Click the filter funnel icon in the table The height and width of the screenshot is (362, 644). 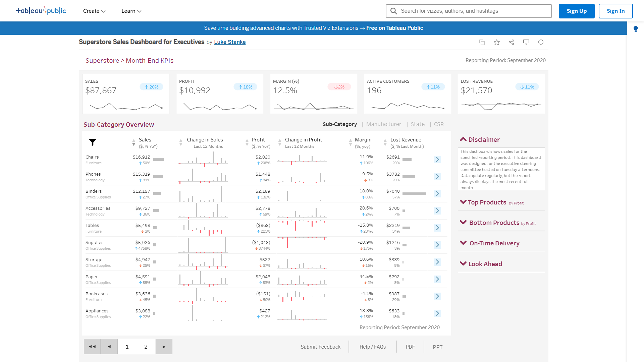point(93,142)
